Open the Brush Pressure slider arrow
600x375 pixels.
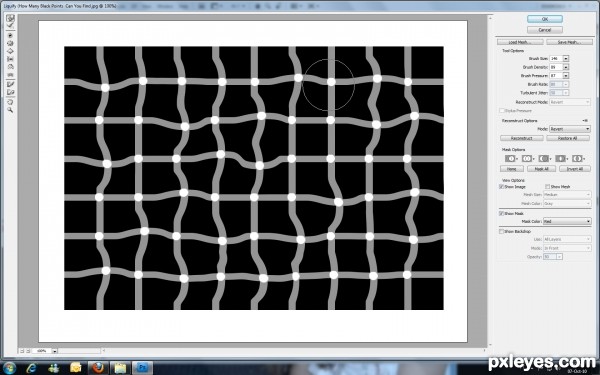(566, 76)
